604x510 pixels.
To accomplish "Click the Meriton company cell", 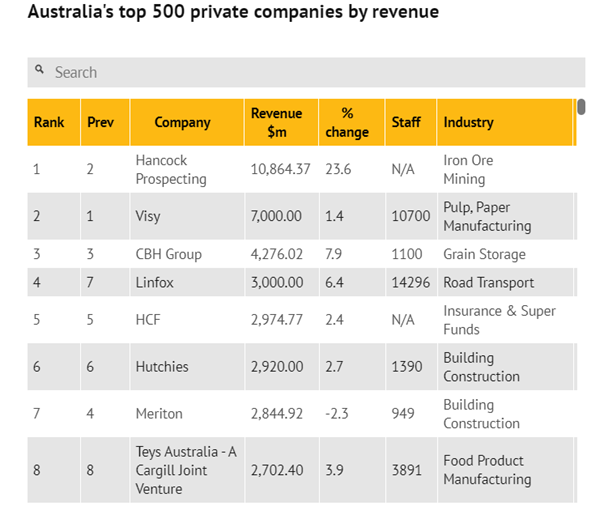I will (187, 414).
